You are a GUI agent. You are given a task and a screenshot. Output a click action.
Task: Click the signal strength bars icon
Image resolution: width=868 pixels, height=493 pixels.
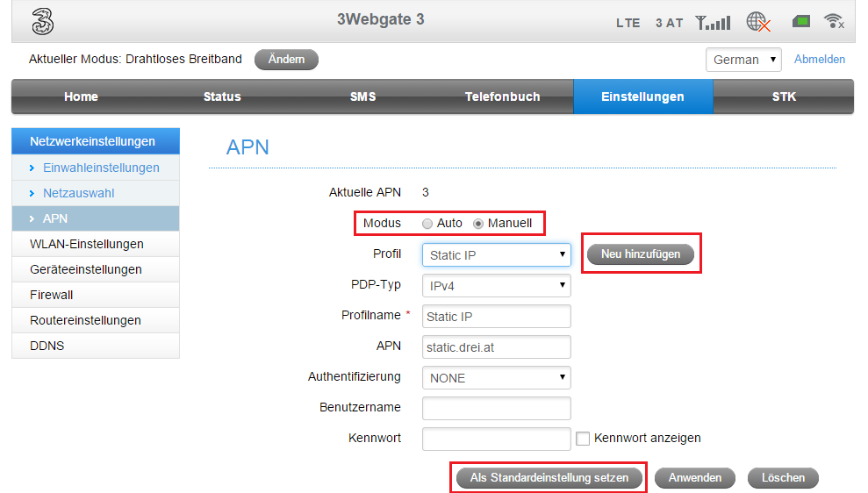point(712,22)
